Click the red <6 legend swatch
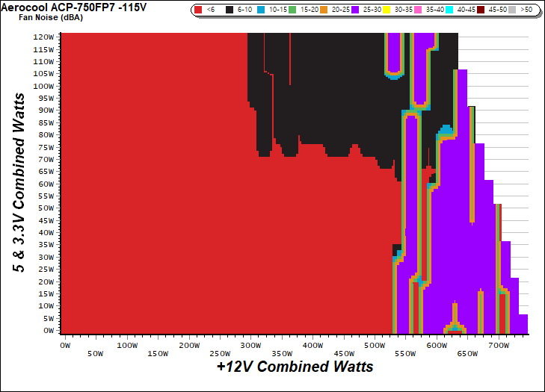This screenshot has width=545, height=392. click(198, 10)
